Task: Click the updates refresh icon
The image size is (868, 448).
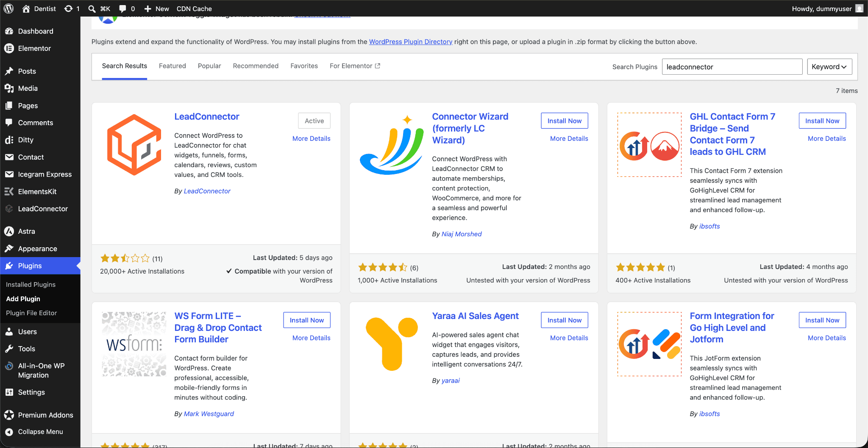Action: (x=68, y=8)
